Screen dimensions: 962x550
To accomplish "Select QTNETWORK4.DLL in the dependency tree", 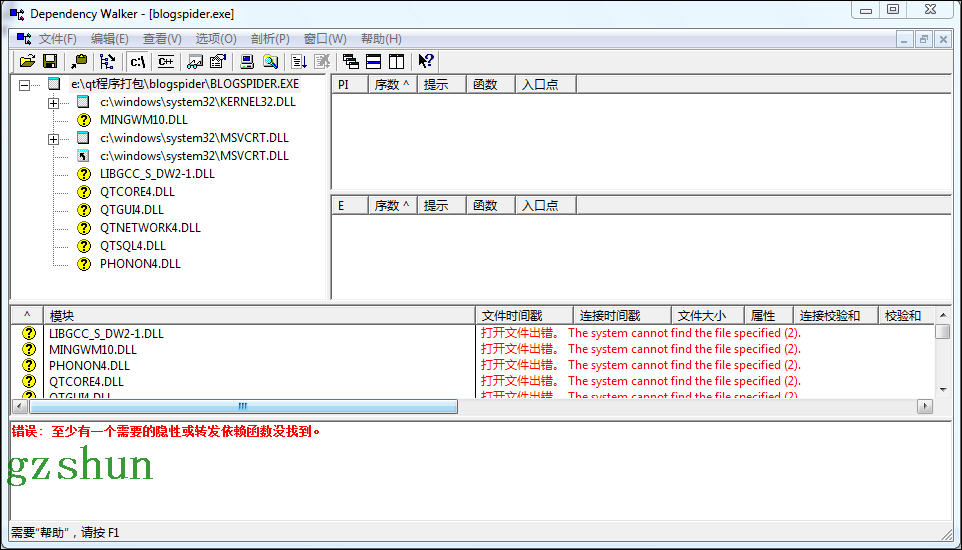I will [150, 228].
